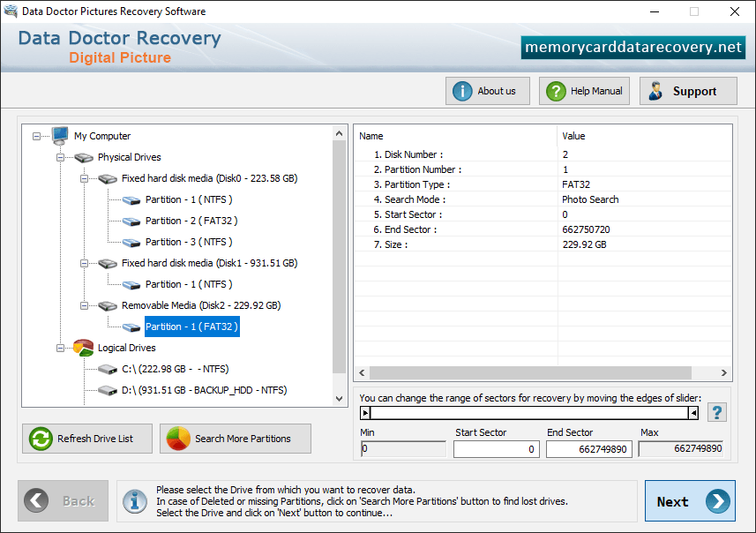This screenshot has height=533, width=756.
Task: Click the D:\ BACKUP_HDD drive icon
Action: (108, 391)
